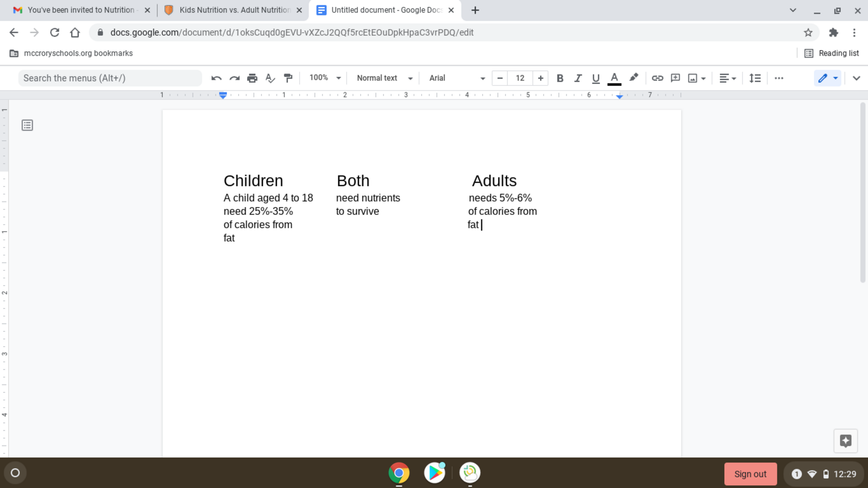Click the Add comment icon

pos(675,78)
